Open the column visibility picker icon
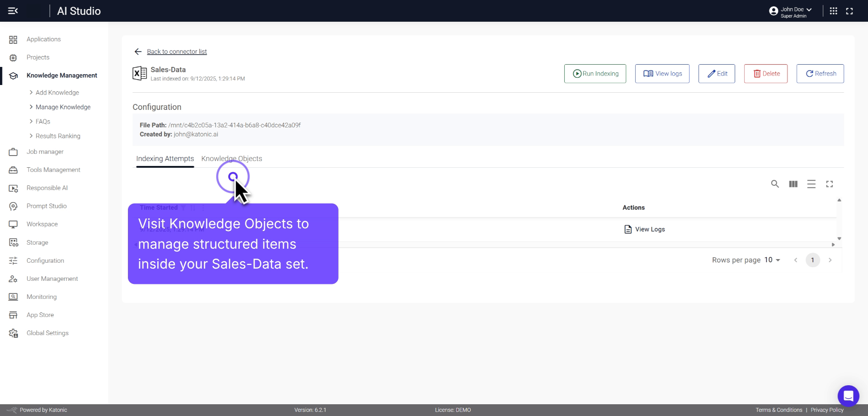The height and width of the screenshot is (416, 868). tap(793, 184)
